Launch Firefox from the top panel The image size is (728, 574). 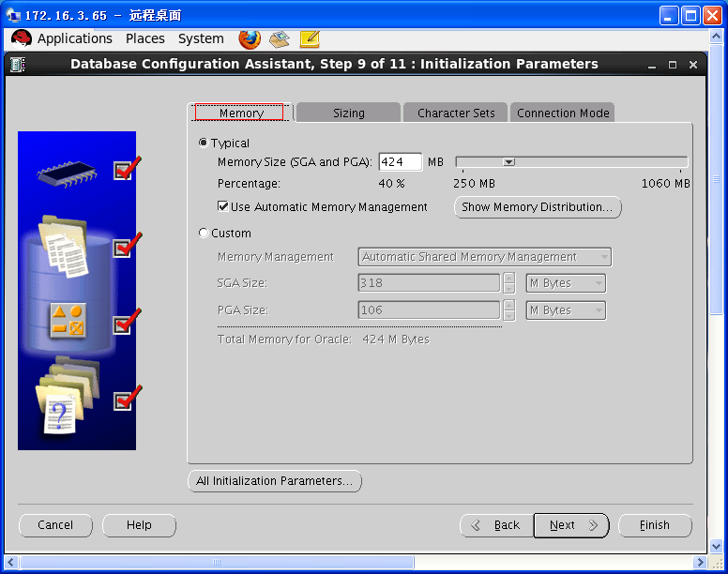(x=250, y=38)
